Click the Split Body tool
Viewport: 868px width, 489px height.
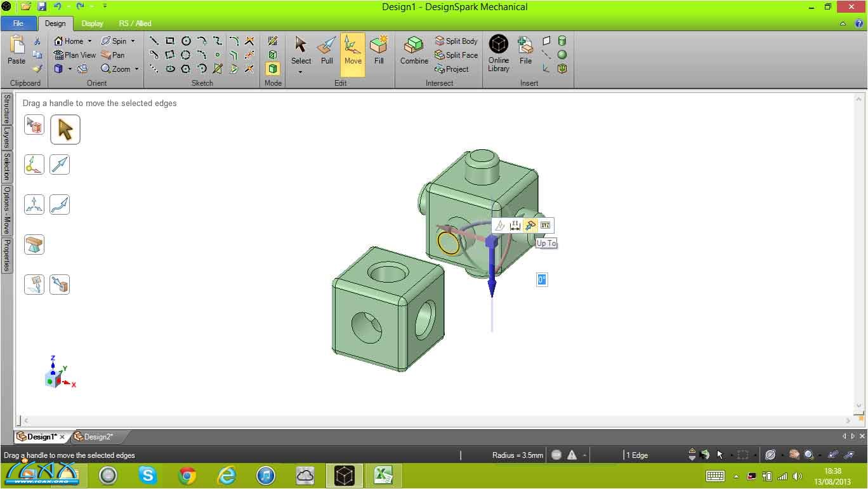(x=456, y=41)
